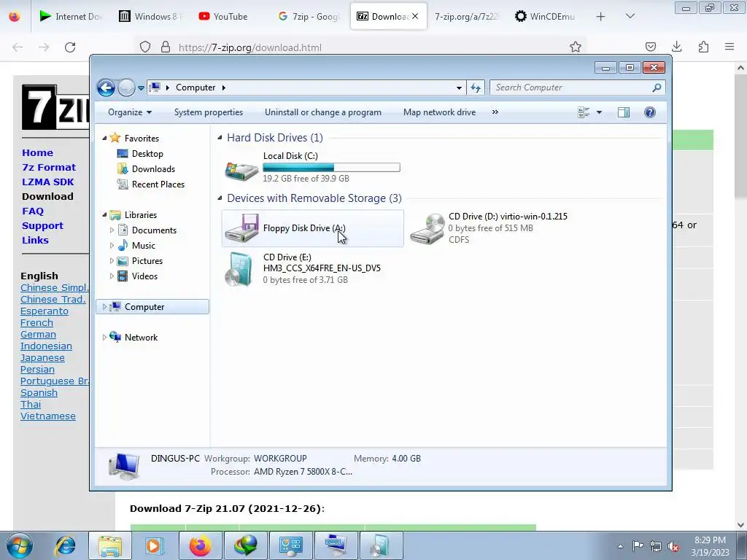Select the Local Disk (C:) drive icon
Viewport: 747px width, 560px height.
pos(241,170)
